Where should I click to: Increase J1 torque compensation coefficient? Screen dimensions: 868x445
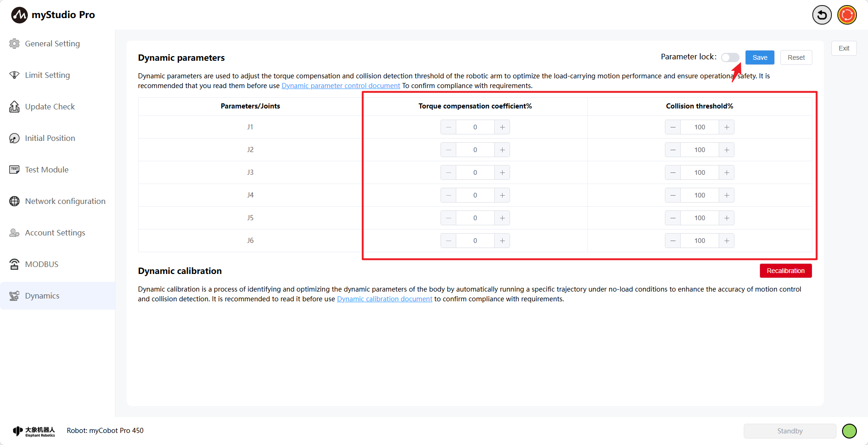coord(502,127)
